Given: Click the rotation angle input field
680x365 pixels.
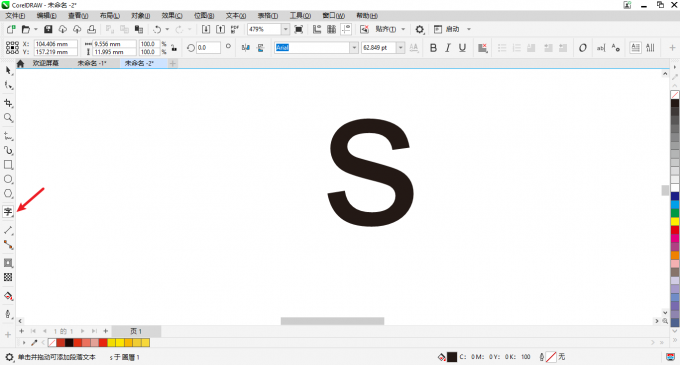Looking at the screenshot, I should pos(208,48).
